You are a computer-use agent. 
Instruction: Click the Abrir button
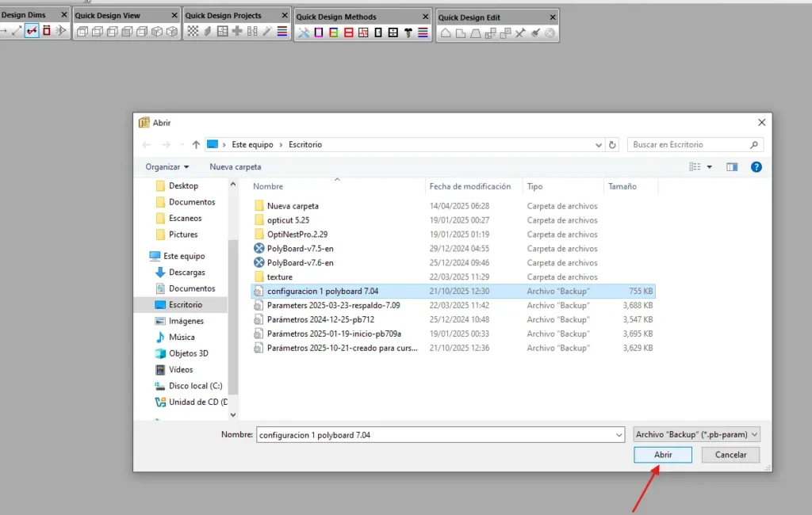coord(663,455)
